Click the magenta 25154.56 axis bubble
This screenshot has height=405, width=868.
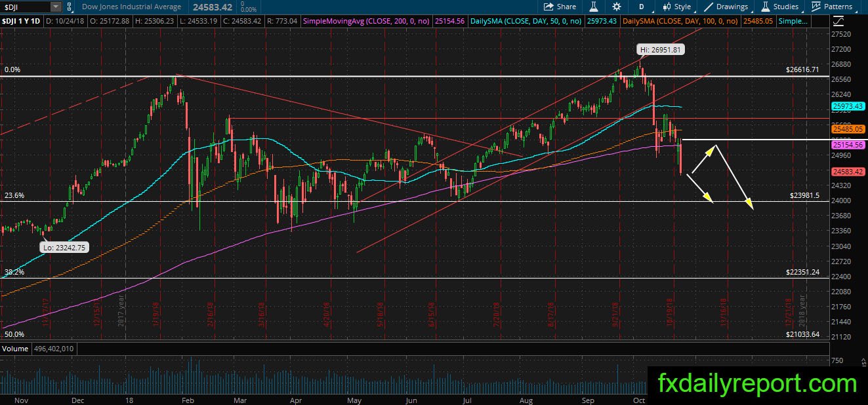pos(848,144)
